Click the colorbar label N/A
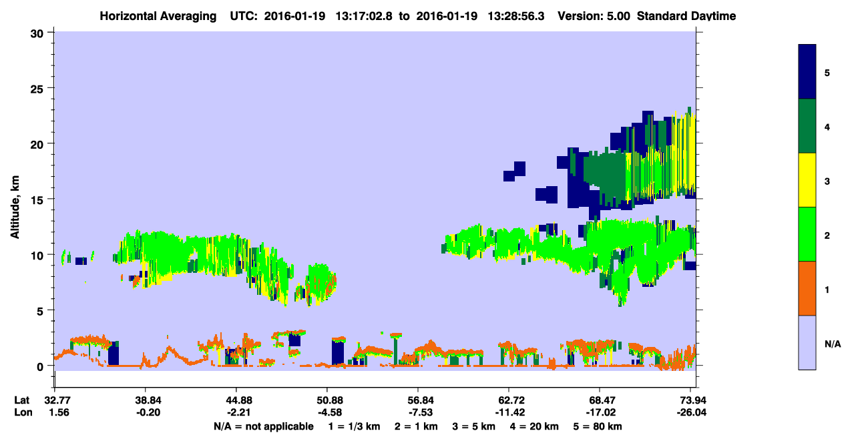This screenshot has height=445, width=868. 832,344
